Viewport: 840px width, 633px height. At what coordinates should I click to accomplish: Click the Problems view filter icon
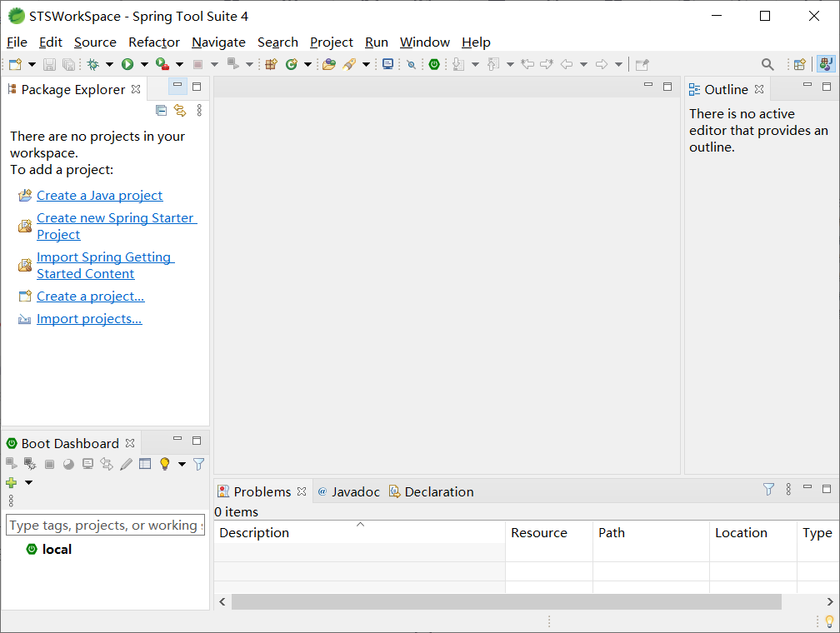pyautogui.click(x=768, y=489)
